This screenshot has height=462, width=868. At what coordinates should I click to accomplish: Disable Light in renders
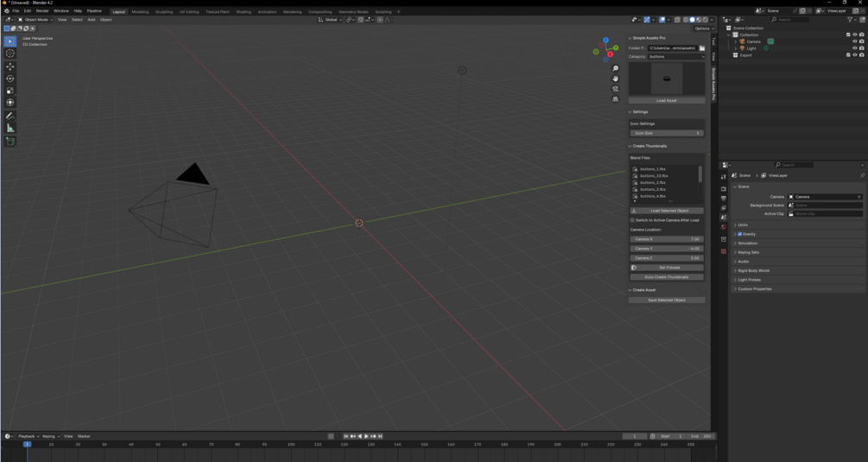tap(861, 48)
